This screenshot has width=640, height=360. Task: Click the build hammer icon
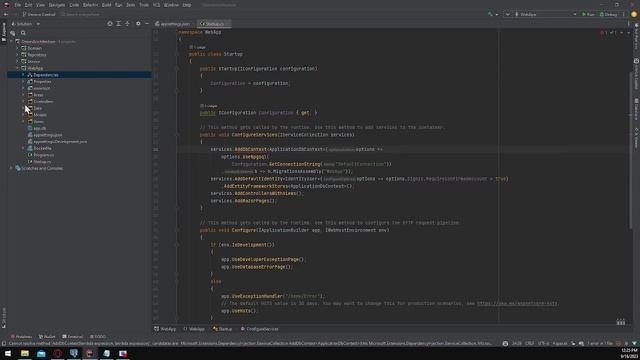pyautogui.click(x=490, y=14)
